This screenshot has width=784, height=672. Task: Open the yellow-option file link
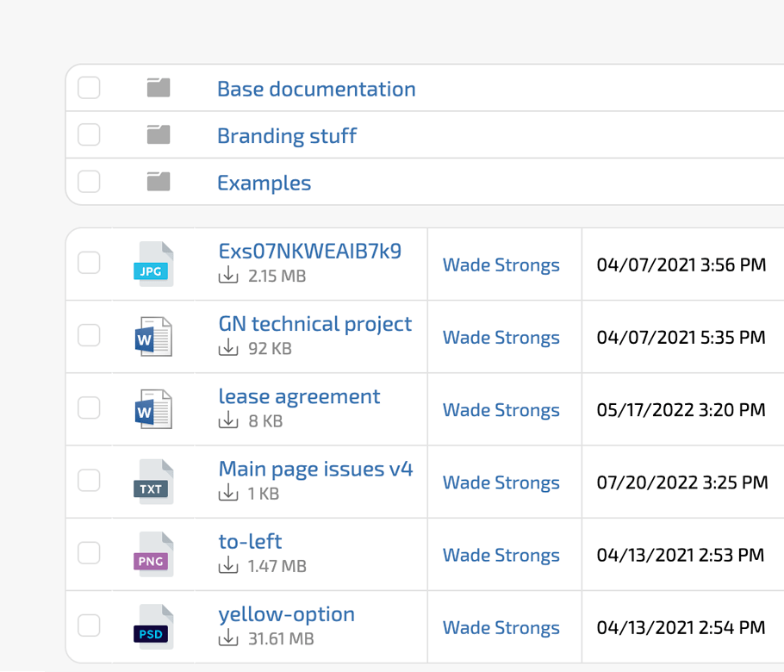click(287, 614)
